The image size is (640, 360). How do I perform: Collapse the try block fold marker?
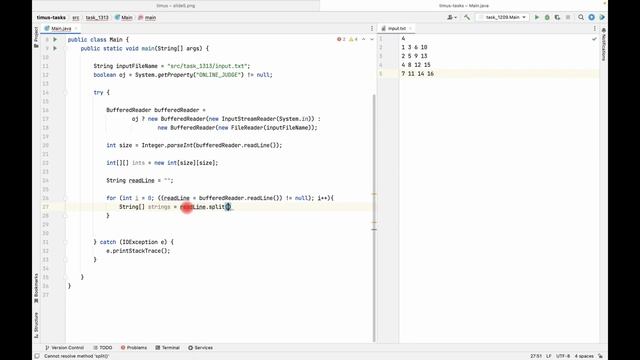tap(65, 93)
